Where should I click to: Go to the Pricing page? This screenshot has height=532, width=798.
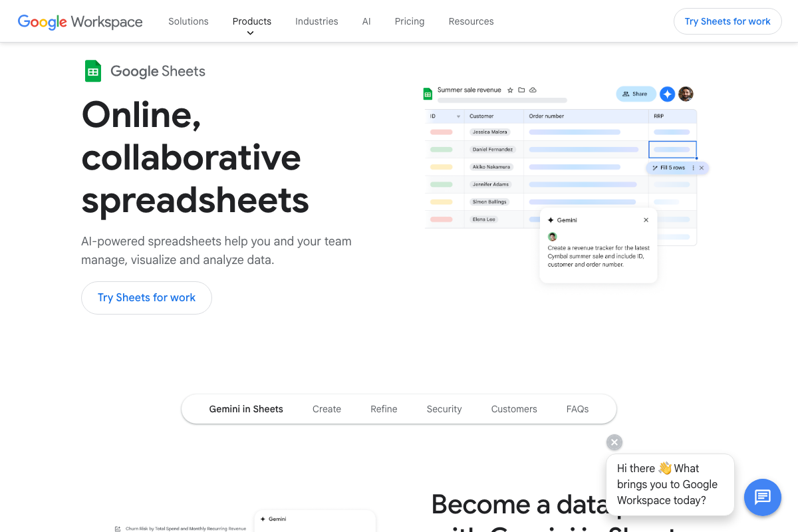[410, 21]
